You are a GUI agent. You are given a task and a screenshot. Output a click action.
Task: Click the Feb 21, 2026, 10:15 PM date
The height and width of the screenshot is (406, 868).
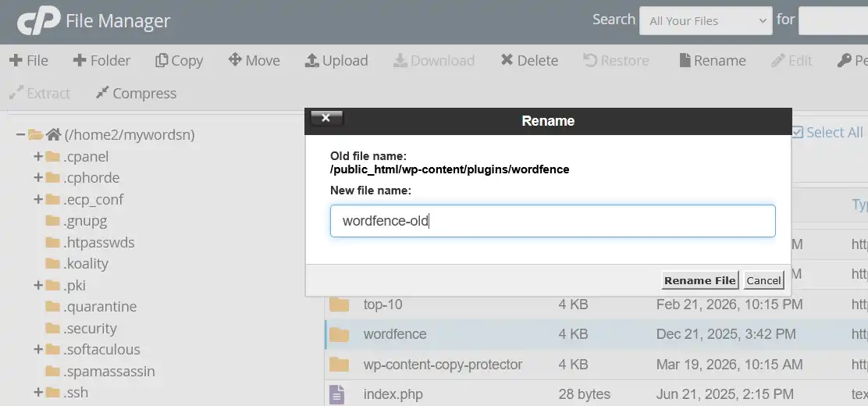[730, 304]
